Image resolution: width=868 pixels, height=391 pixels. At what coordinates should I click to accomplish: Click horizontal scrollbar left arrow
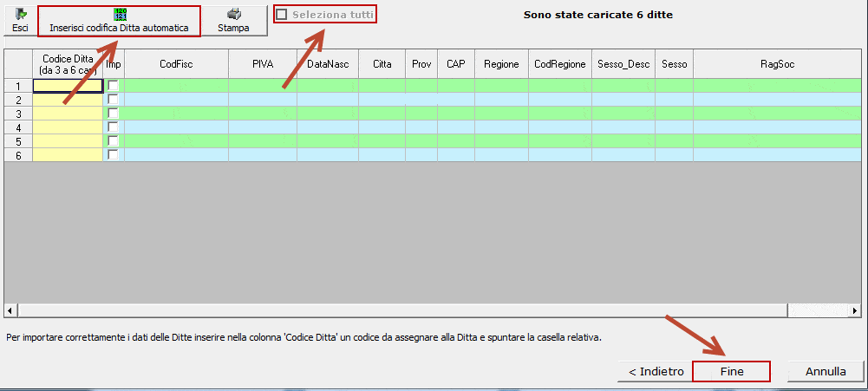(10, 310)
